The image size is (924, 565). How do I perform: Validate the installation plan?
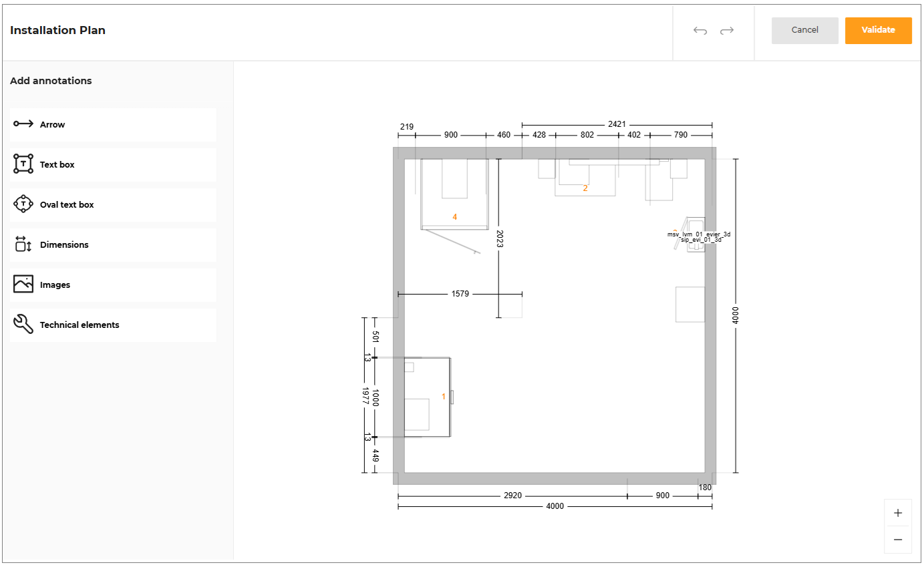point(879,30)
